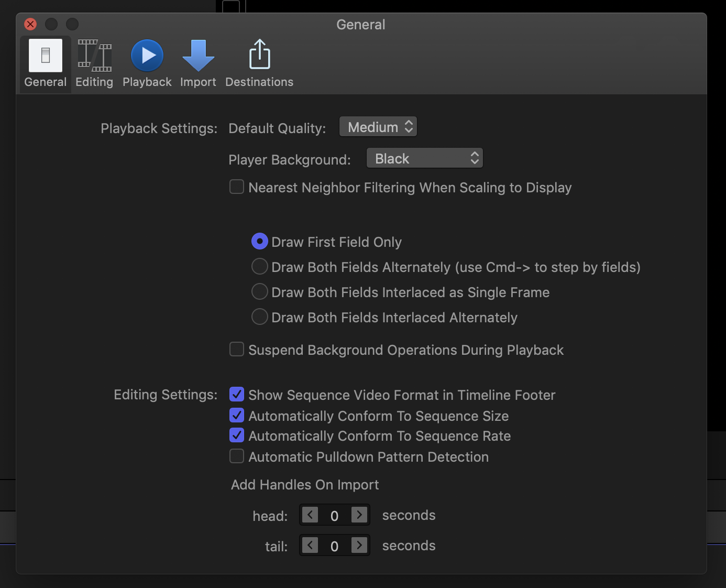Decrease head handle seconds with left arrow
This screenshot has width=726, height=588.
coord(310,515)
